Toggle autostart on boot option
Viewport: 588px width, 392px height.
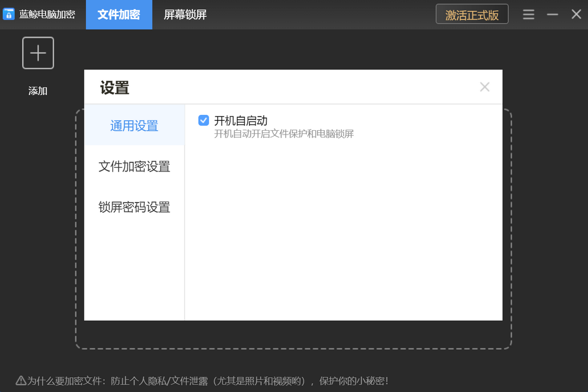point(203,120)
